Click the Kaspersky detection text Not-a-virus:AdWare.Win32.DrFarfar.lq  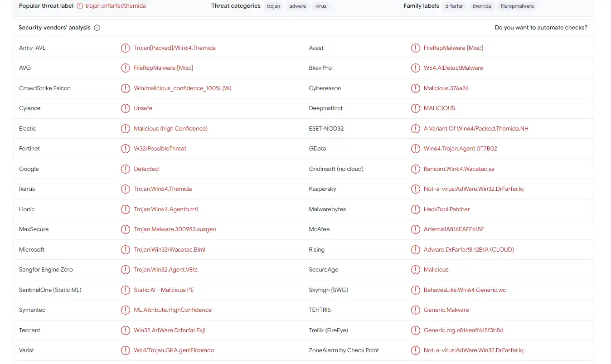pyautogui.click(x=474, y=189)
